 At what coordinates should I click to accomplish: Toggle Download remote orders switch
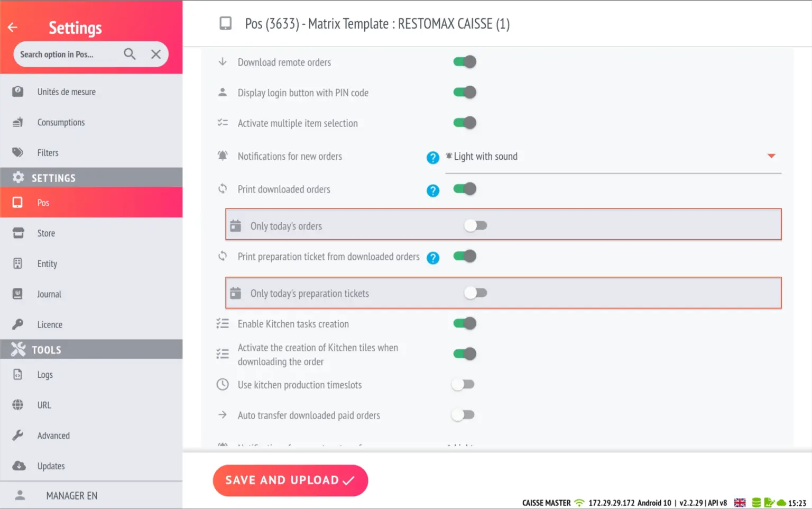tap(465, 62)
